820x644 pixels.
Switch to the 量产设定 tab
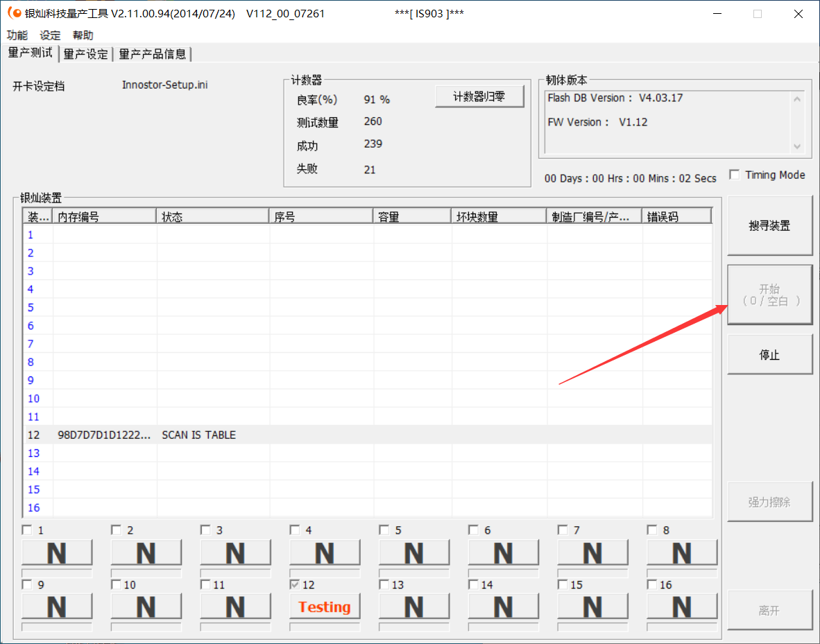click(85, 54)
